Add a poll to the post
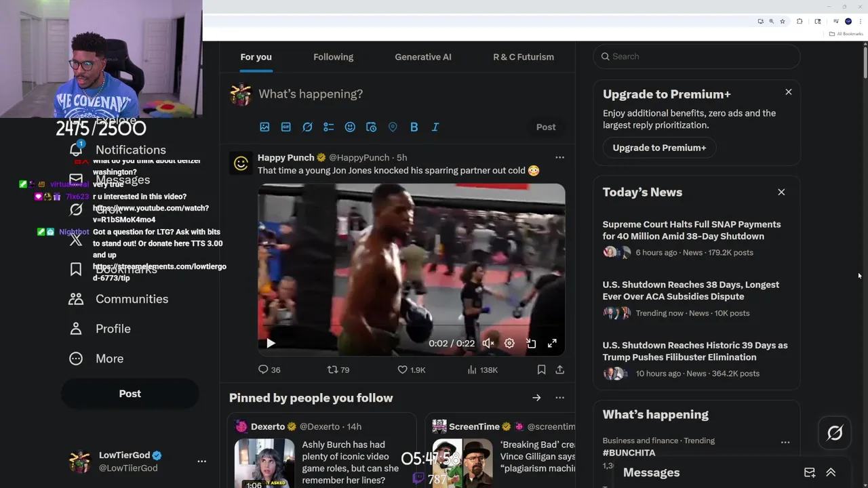The image size is (868, 488). 329,127
